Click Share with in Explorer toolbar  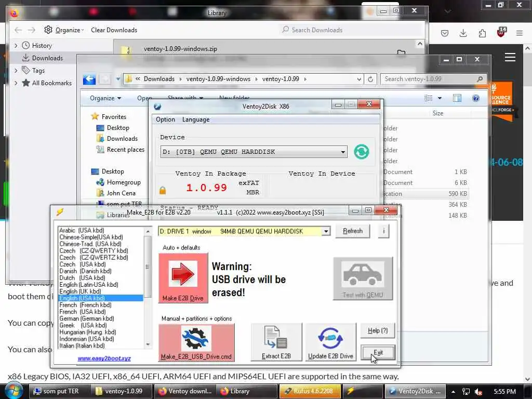185,98
